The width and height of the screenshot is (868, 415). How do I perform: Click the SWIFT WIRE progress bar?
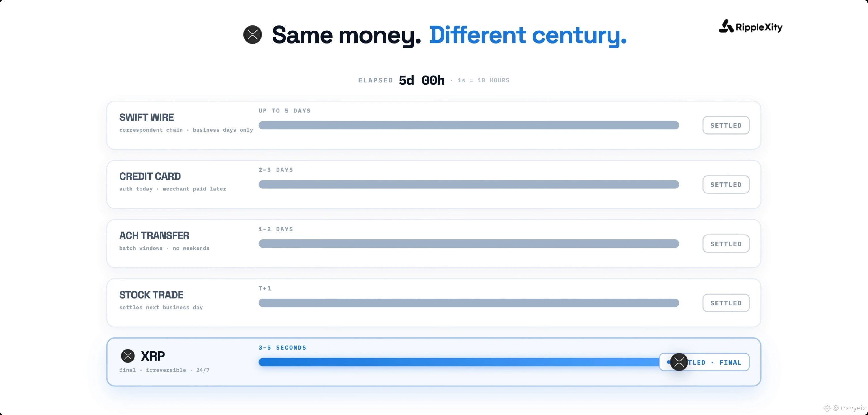pos(469,125)
